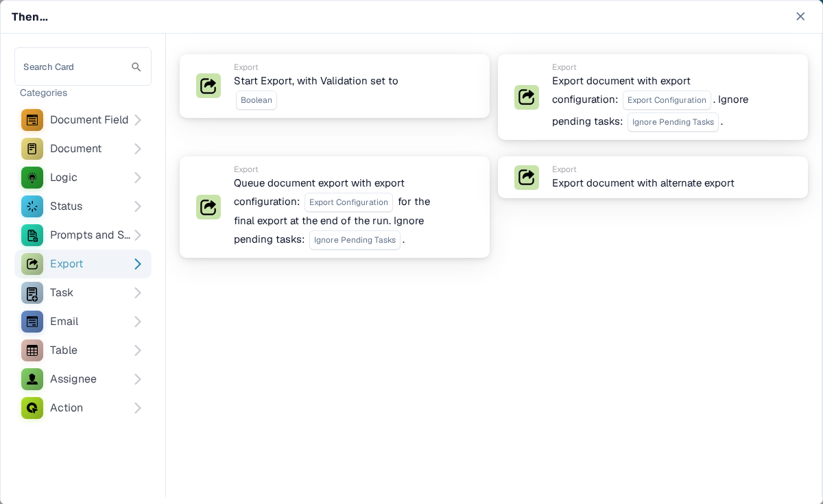Open the Document category
823x504 pixels.
tap(83, 149)
